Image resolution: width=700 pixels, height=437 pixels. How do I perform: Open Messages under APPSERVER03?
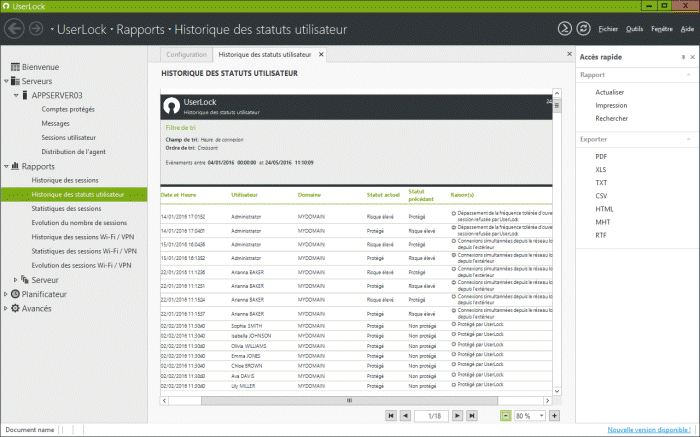55,123
